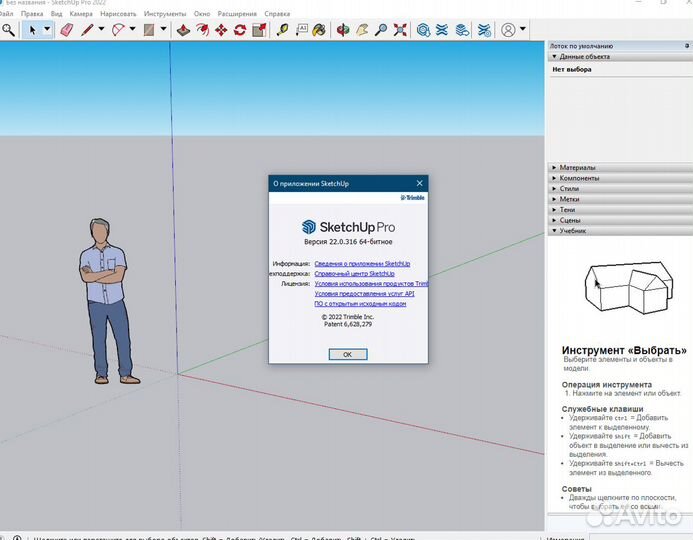Open the Правка menu
The height and width of the screenshot is (540, 693).
(32, 14)
